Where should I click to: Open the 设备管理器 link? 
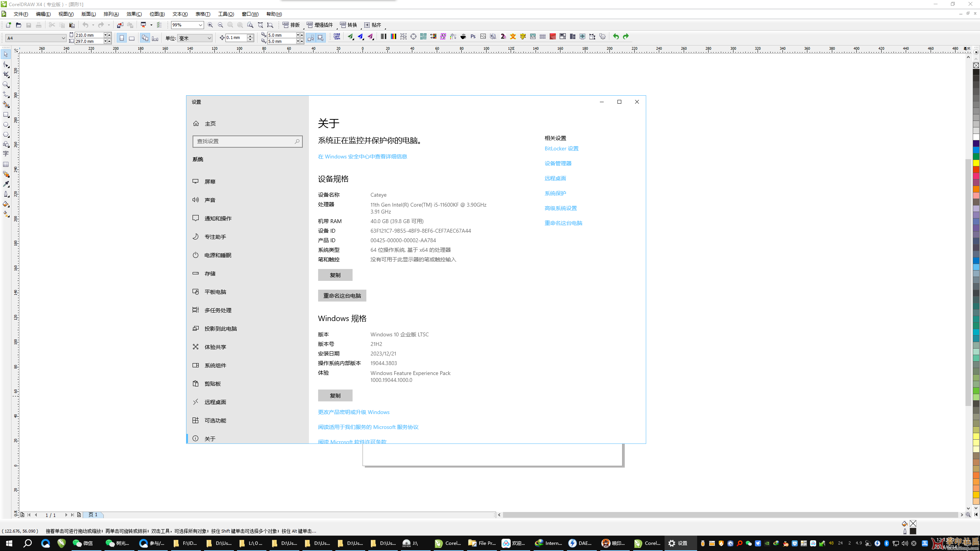pyautogui.click(x=558, y=163)
